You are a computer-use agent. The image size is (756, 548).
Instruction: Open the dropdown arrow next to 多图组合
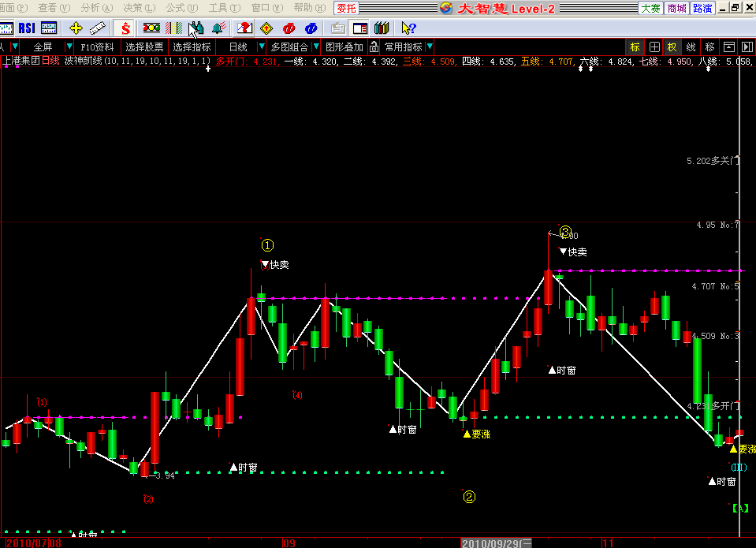(316, 47)
